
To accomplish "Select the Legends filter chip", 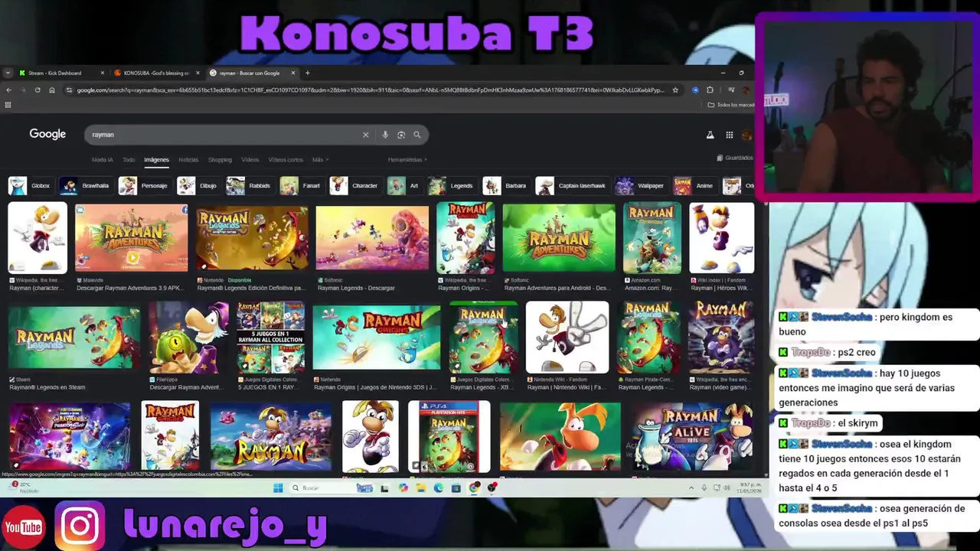I will [452, 186].
